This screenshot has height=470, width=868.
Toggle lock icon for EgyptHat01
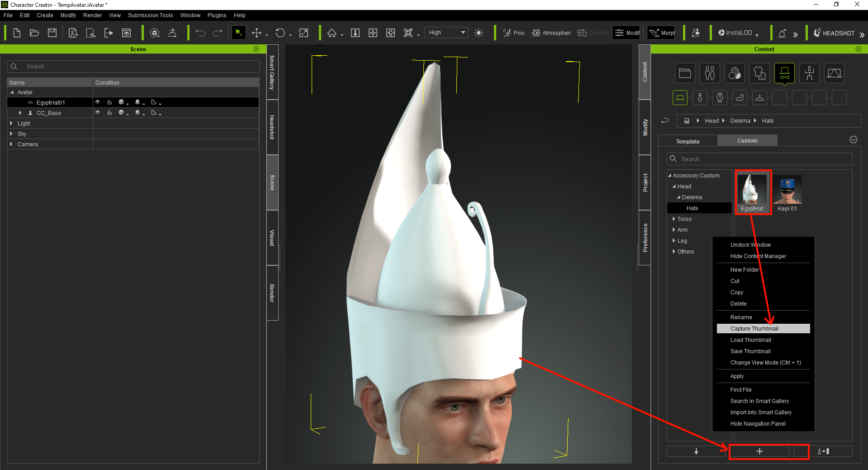pyautogui.click(x=109, y=102)
